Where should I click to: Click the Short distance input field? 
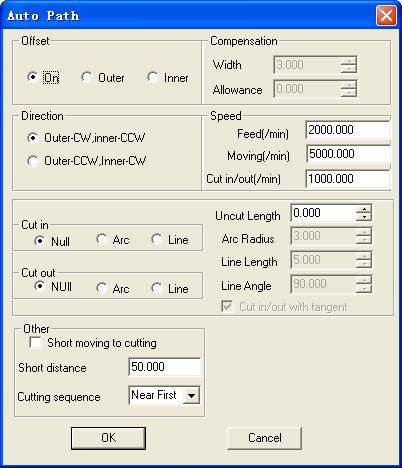[x=164, y=367]
